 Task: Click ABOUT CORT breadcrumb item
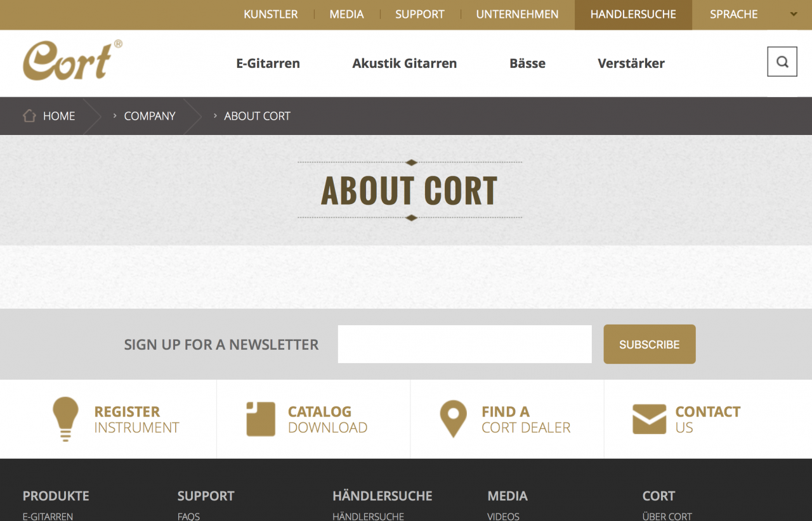pos(257,116)
